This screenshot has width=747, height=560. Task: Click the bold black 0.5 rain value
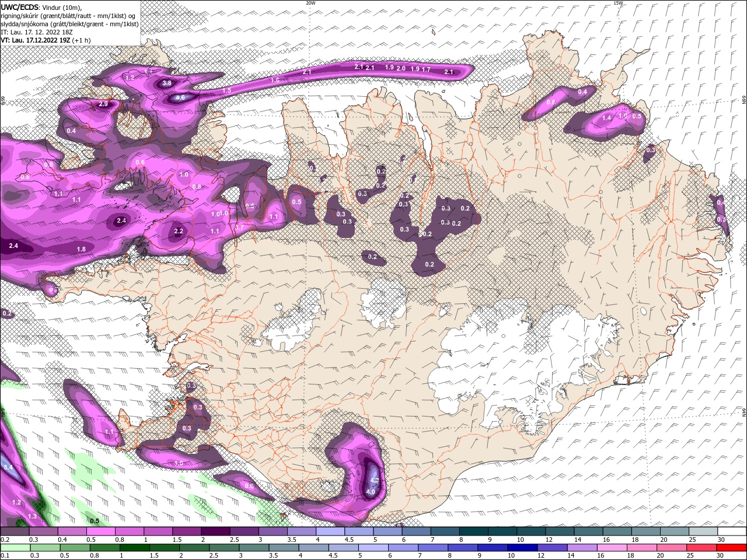(95, 520)
